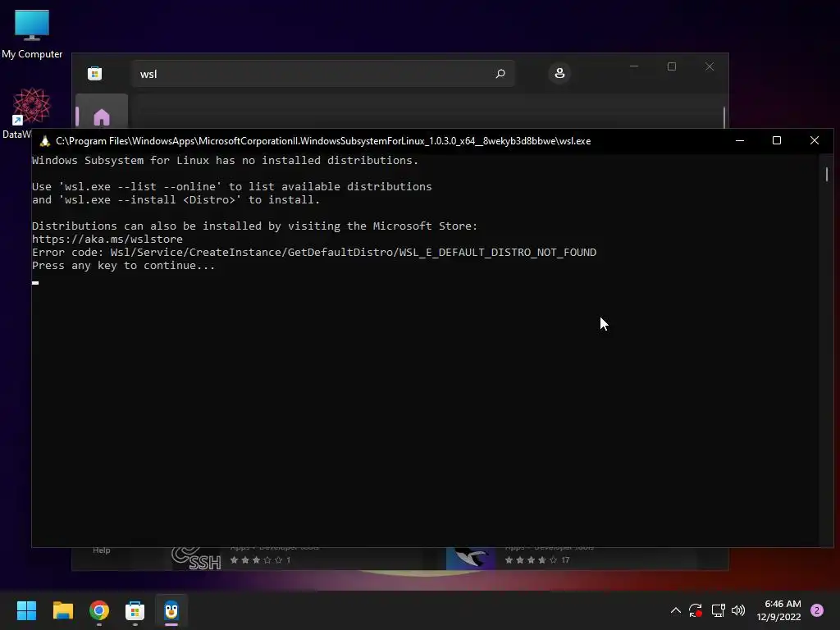Click the sync update tray icon

click(x=696, y=610)
